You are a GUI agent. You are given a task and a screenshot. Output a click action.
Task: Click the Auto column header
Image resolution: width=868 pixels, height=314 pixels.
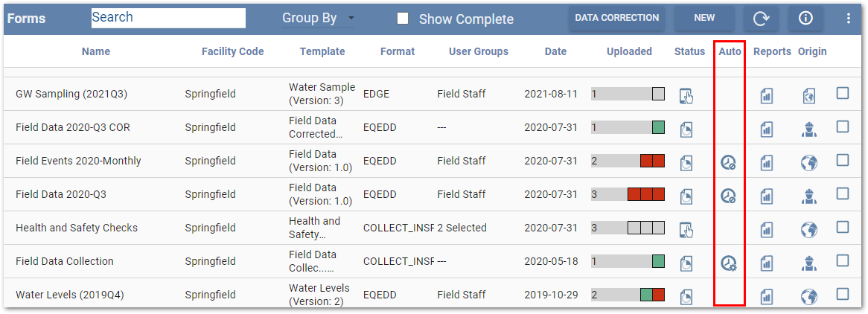point(730,51)
